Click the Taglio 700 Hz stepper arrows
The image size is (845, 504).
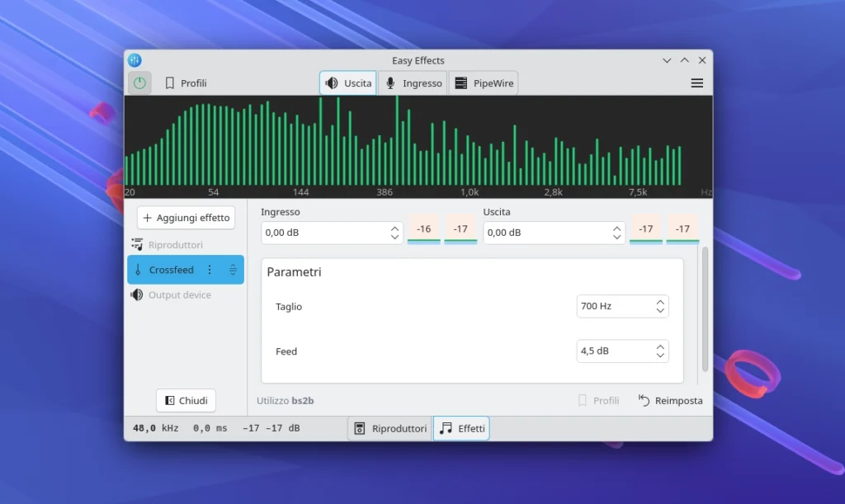[x=660, y=306]
